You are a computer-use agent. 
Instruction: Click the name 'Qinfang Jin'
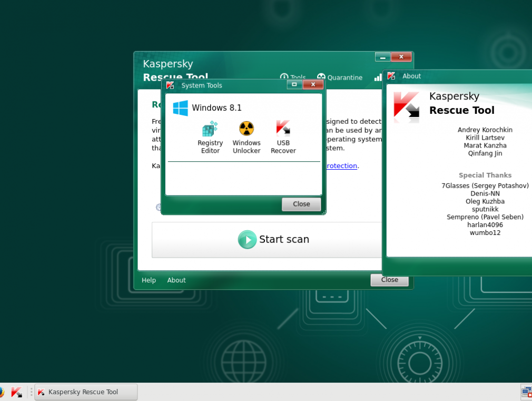485,153
